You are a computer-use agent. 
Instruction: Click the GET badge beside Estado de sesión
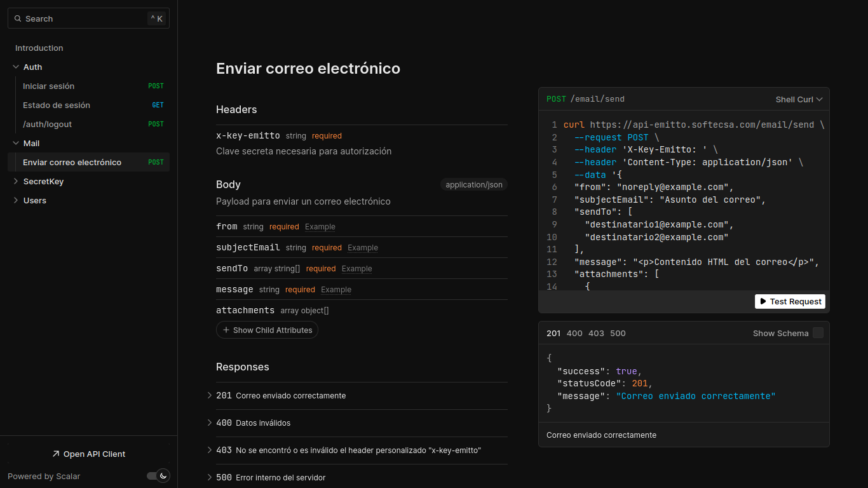click(x=158, y=105)
